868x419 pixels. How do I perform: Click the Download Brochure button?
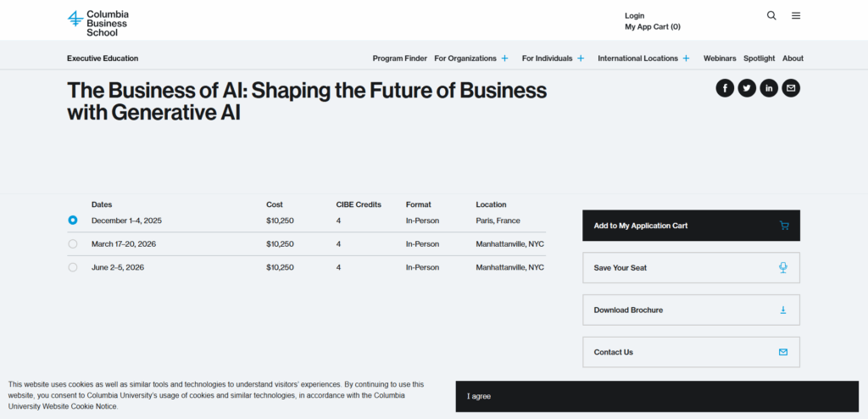click(x=691, y=310)
